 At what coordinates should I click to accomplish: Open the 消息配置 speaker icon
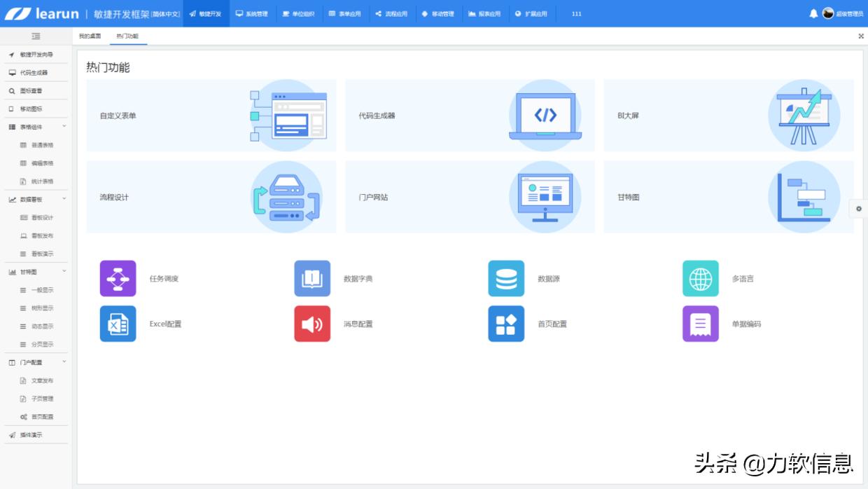[311, 324]
